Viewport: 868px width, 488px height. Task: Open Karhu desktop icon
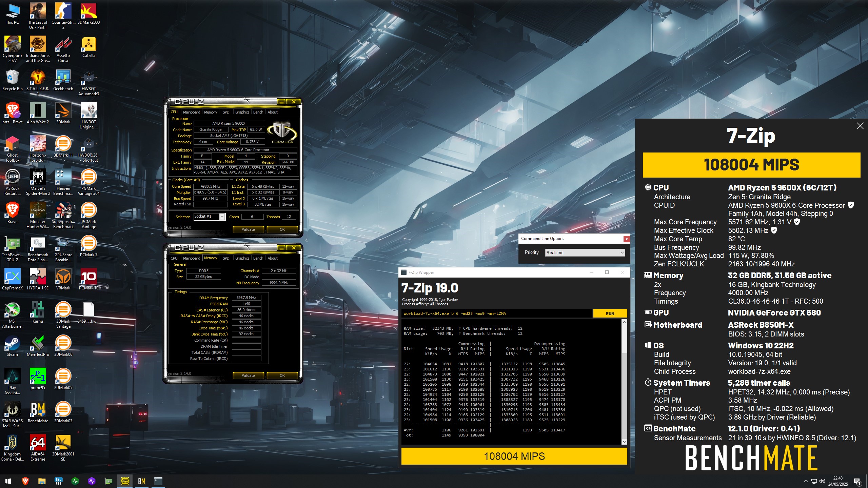tap(38, 312)
